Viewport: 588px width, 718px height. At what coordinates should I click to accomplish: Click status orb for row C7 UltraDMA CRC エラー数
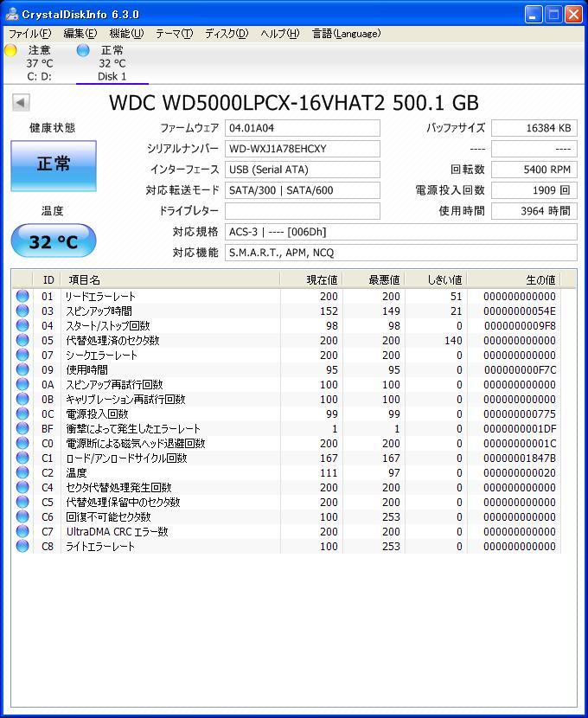[22, 531]
